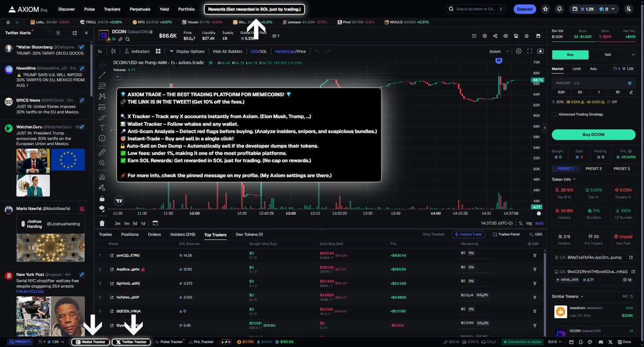Delete drawings with the trash icon
The width and height of the screenshot is (644, 347).
[102, 223]
